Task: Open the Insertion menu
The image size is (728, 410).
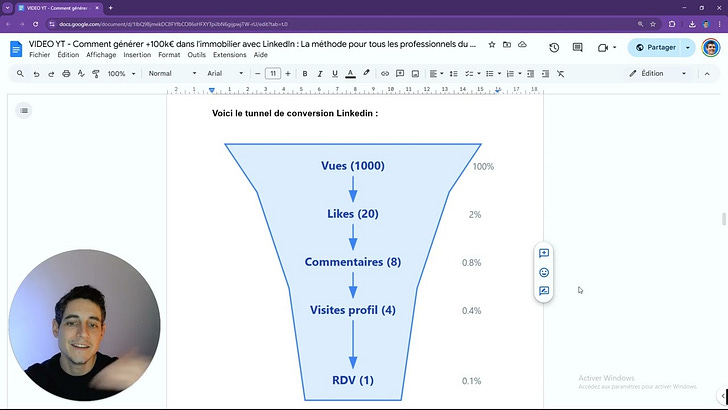Action: (x=137, y=55)
